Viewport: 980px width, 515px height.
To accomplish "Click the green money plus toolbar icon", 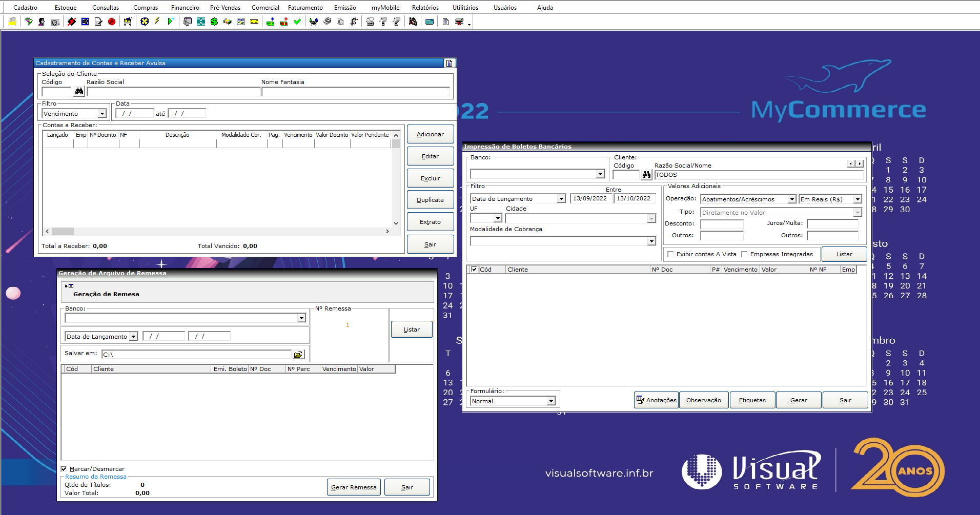I will pyautogui.click(x=271, y=22).
